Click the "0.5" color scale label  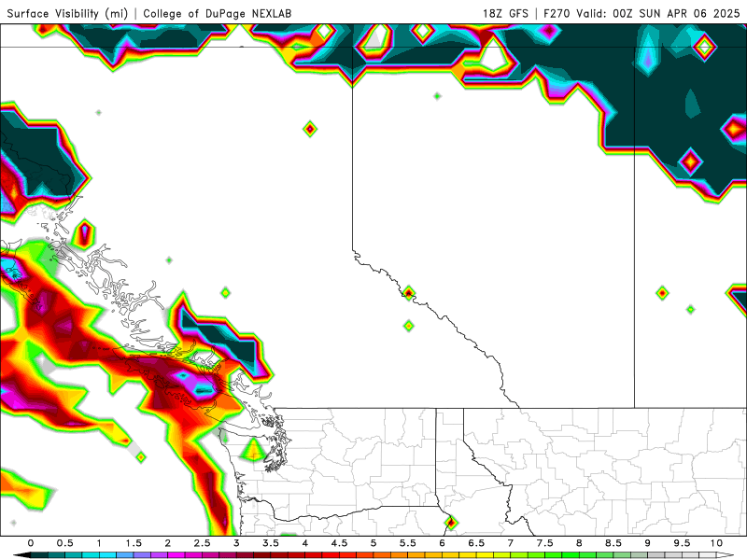point(64,543)
